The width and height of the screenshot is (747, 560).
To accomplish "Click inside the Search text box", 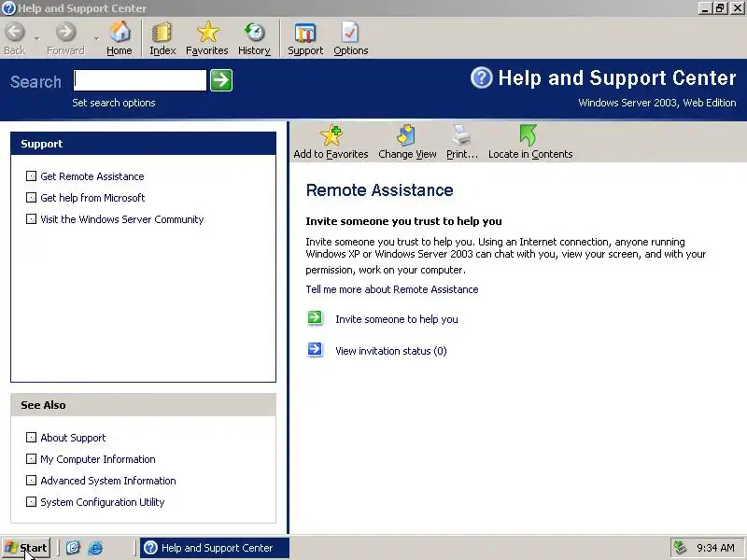I will click(140, 80).
